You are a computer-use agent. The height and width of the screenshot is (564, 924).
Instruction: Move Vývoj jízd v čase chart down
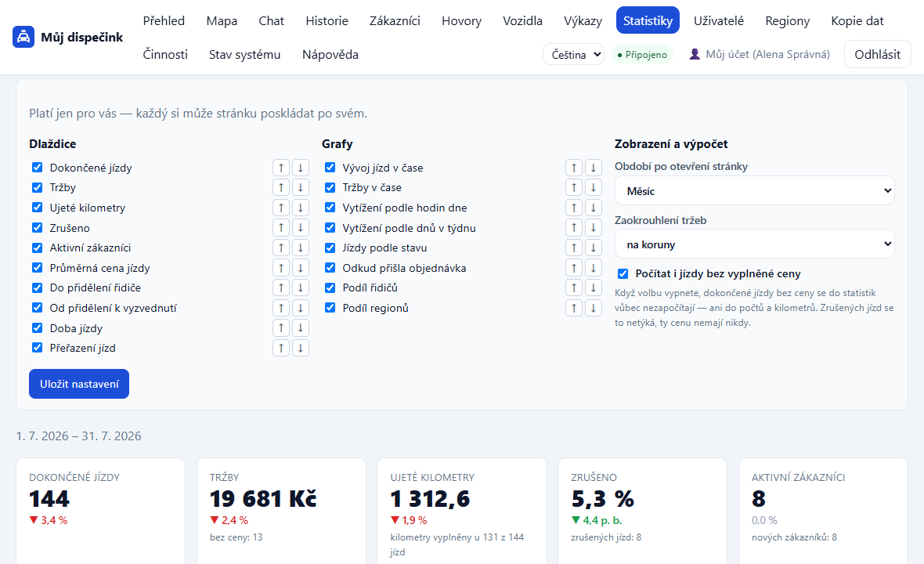594,168
